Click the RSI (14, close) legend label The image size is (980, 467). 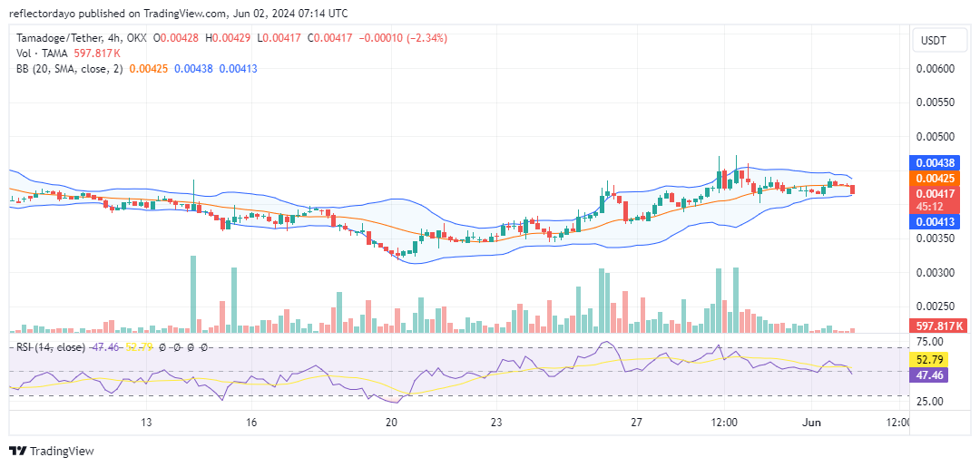click(x=51, y=347)
